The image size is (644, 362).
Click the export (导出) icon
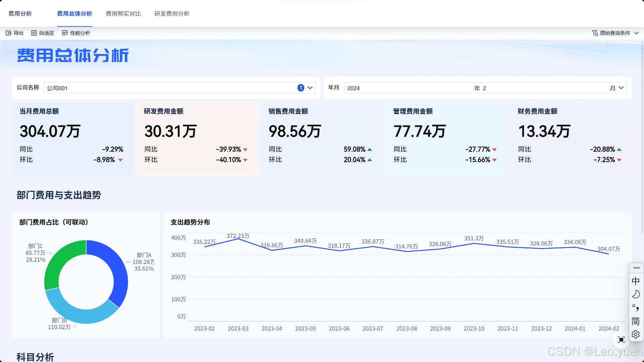point(9,33)
